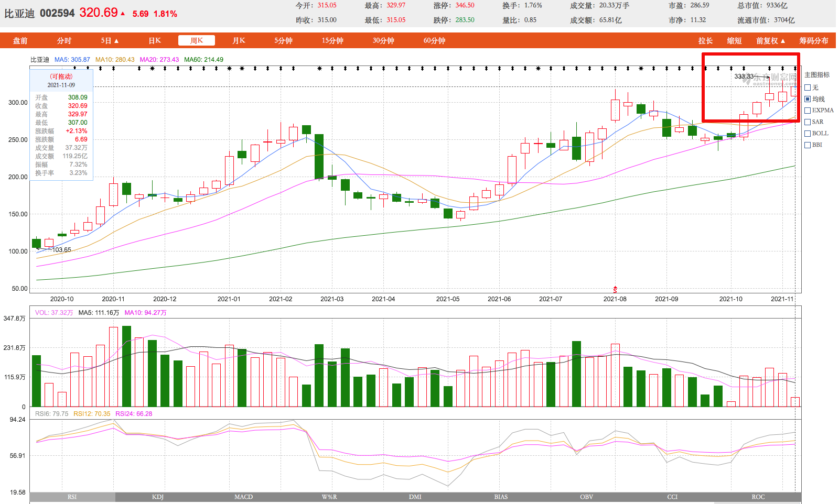Switch to the 分时 chart tab
839x504 pixels.
coord(64,40)
